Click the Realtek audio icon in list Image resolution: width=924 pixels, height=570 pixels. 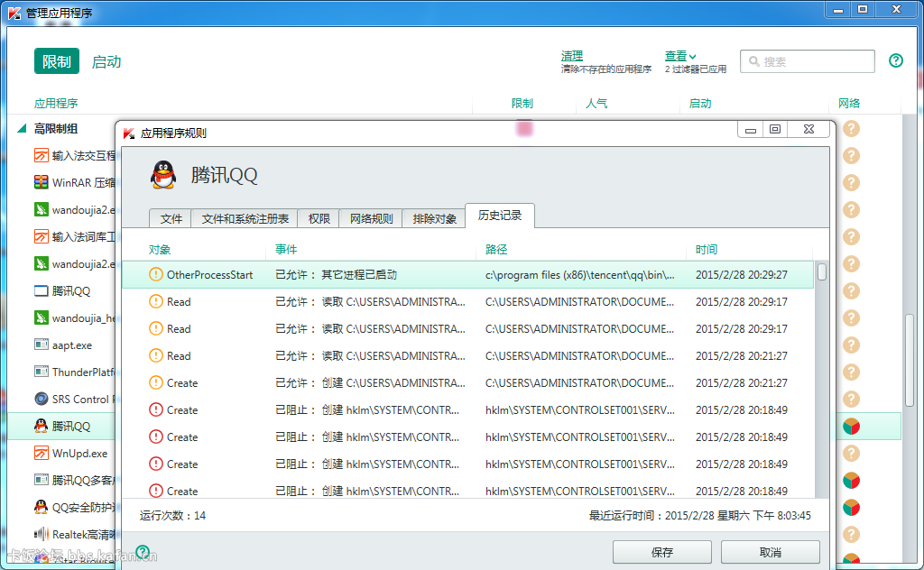42,534
